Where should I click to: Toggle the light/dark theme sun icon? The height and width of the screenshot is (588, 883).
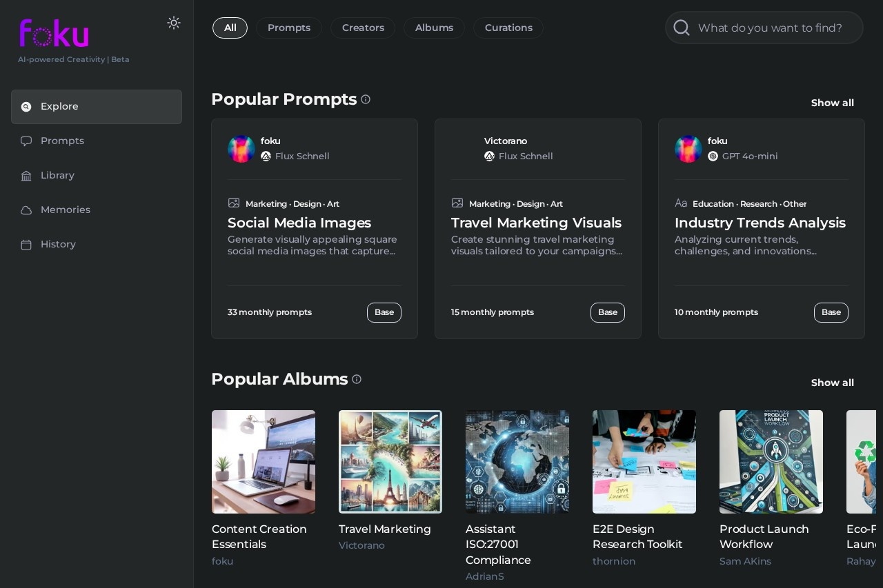(174, 23)
